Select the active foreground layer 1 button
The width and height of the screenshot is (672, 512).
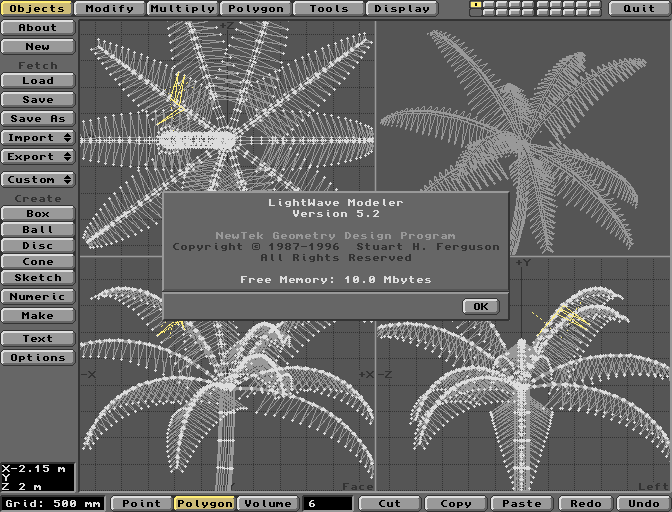[476, 5]
